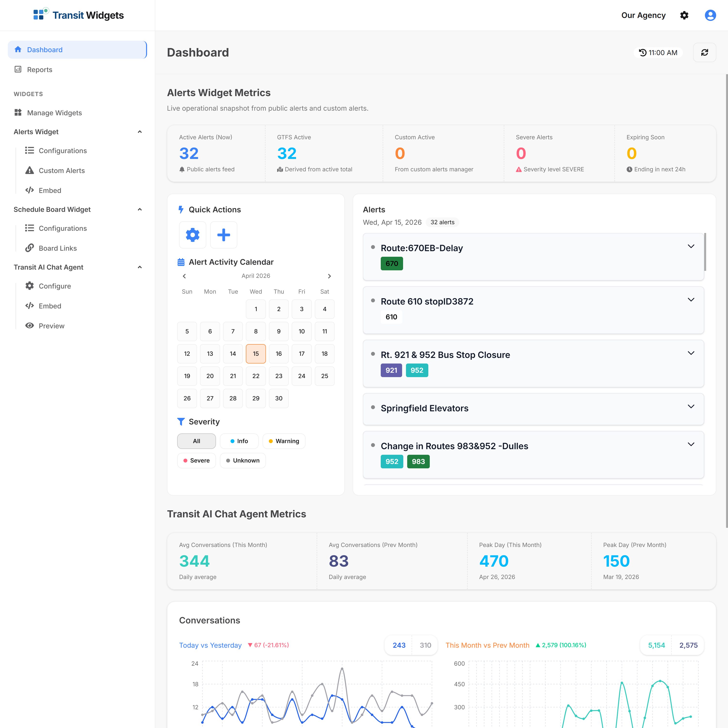Click the Quick Actions plus button

[x=223, y=235]
